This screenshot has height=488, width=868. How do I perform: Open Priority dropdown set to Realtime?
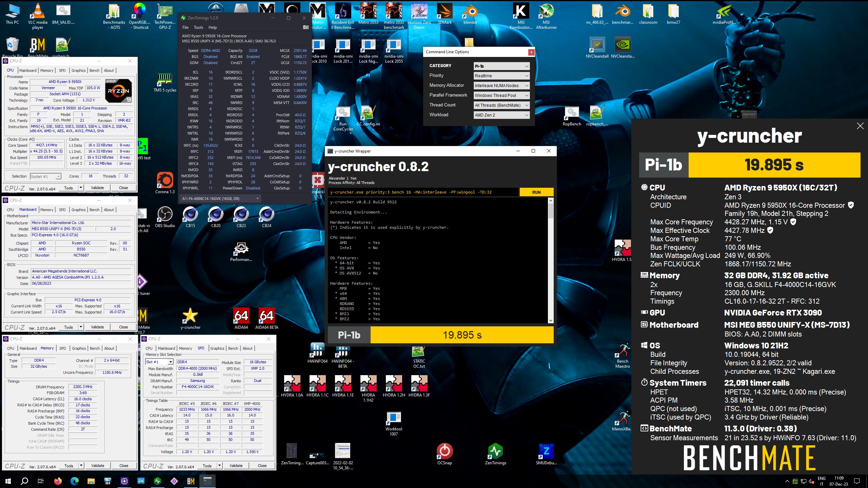[x=501, y=76]
